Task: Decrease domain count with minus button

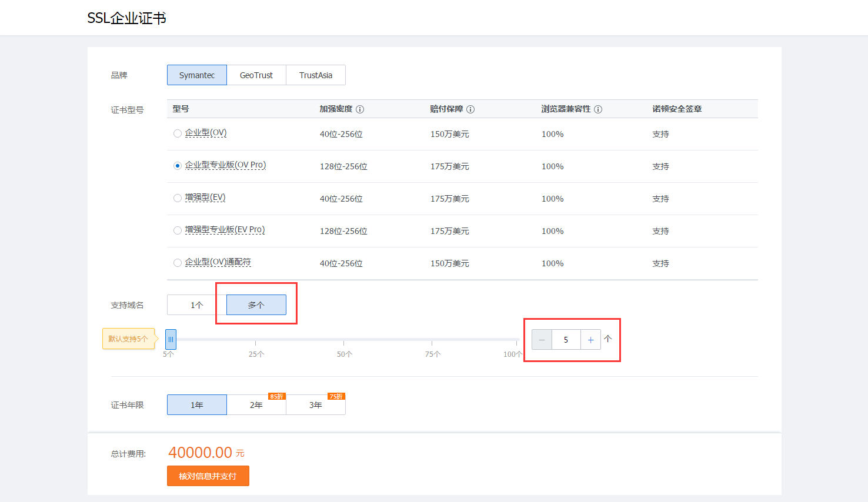Action: [x=542, y=340]
